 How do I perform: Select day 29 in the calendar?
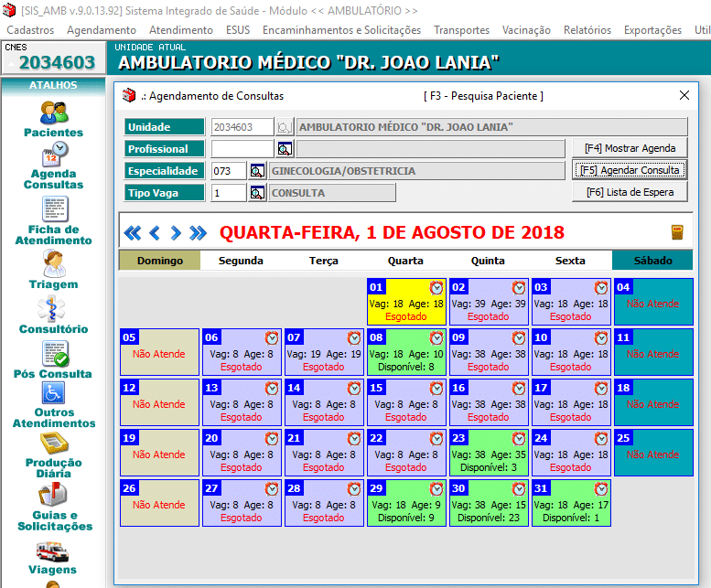pyautogui.click(x=405, y=503)
